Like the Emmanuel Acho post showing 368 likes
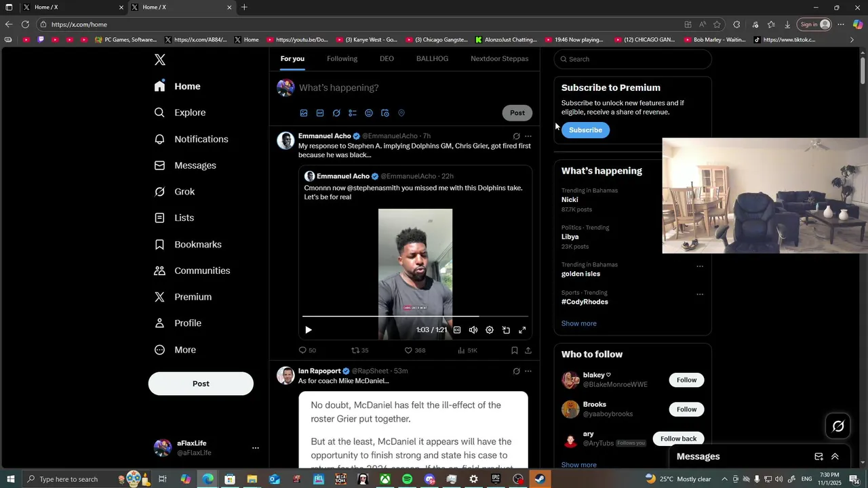This screenshot has width=868, height=488. pos(414,350)
